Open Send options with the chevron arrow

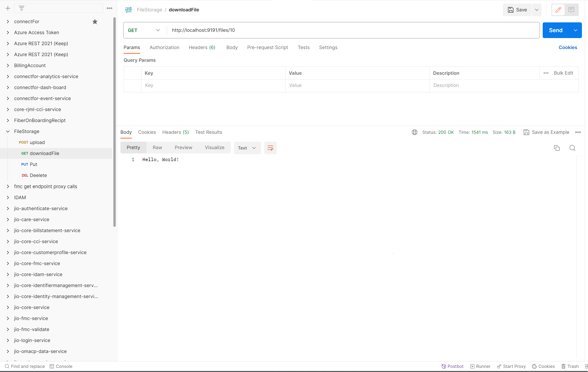[x=575, y=30]
